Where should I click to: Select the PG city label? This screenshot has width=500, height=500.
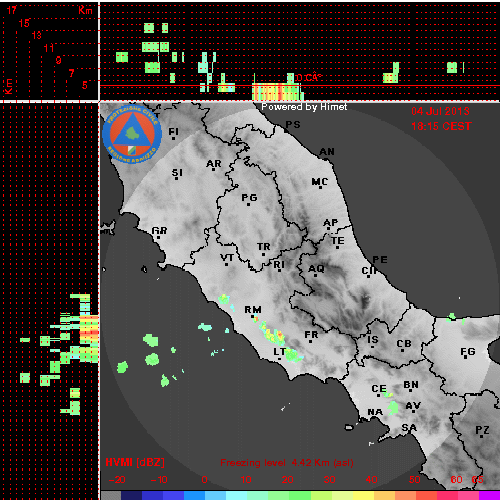coord(249,198)
